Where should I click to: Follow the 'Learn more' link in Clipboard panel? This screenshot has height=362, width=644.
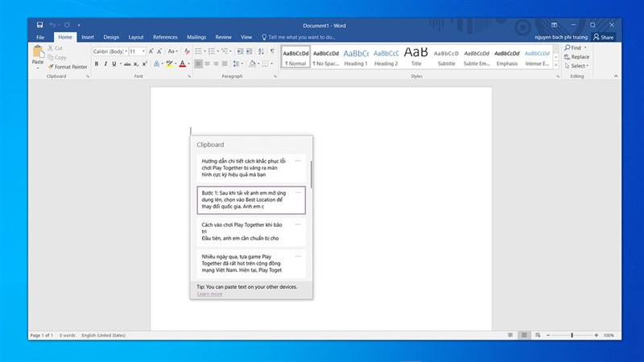coord(209,294)
